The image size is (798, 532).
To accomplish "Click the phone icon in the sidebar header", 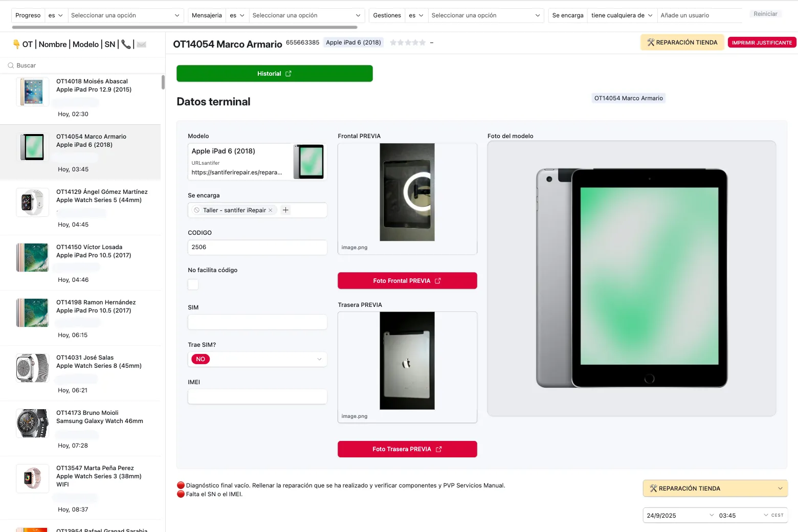I will click(126, 44).
